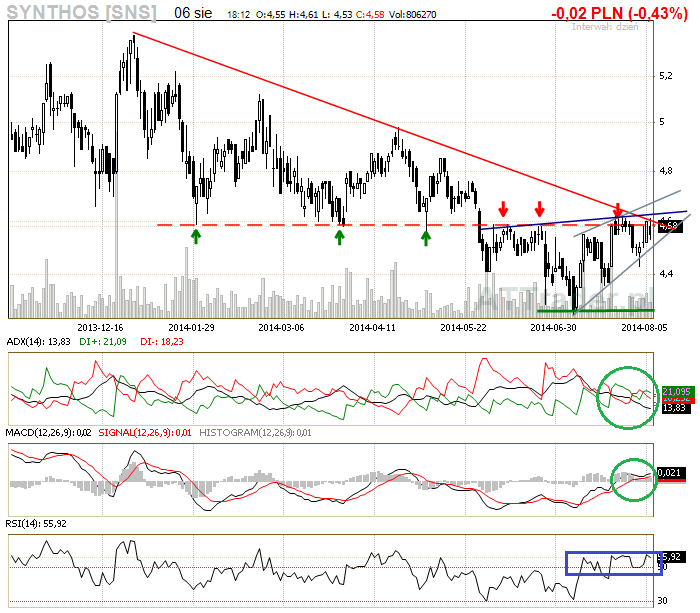The image size is (700, 613).
Task: Click the black current price tag on price axis
Action: click(671, 226)
